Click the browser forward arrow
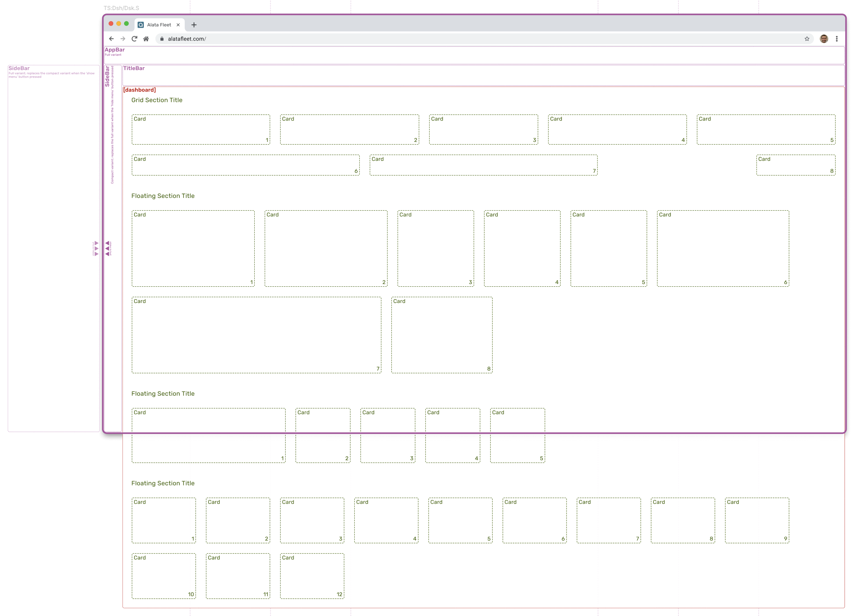Viewport: 854px width, 616px height. coord(123,39)
